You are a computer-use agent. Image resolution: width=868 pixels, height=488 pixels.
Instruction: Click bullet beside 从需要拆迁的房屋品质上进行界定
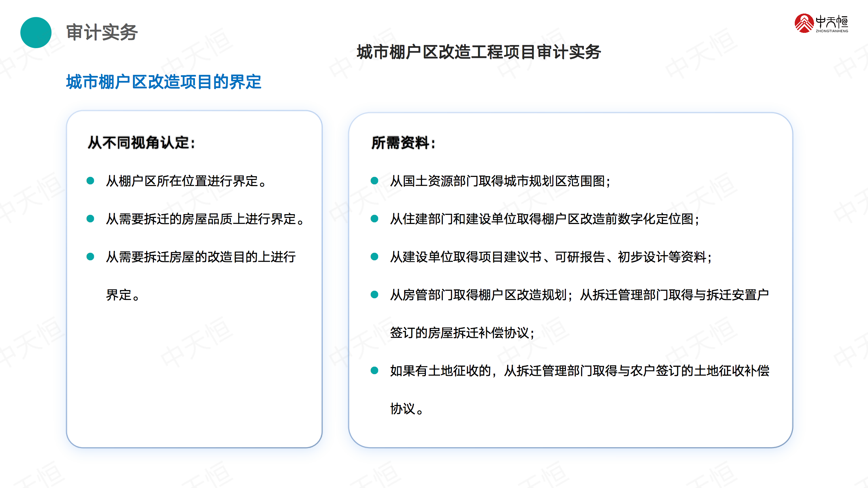point(90,219)
